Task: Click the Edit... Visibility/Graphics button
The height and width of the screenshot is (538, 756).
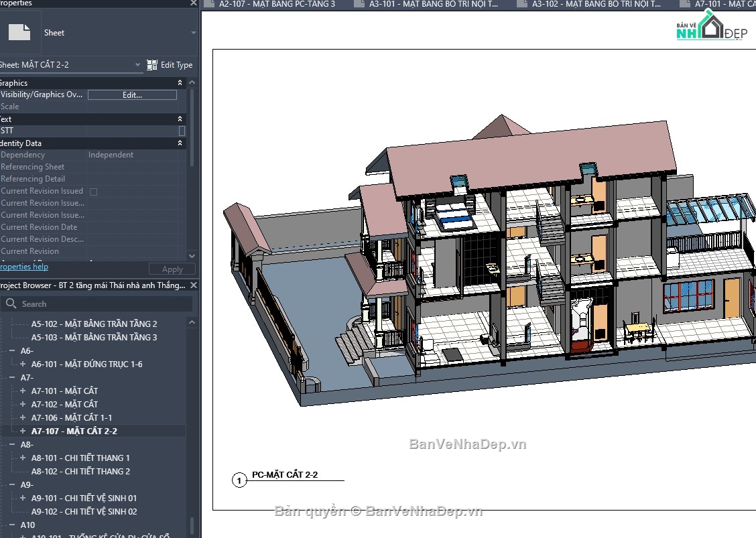Action: pyautogui.click(x=132, y=95)
